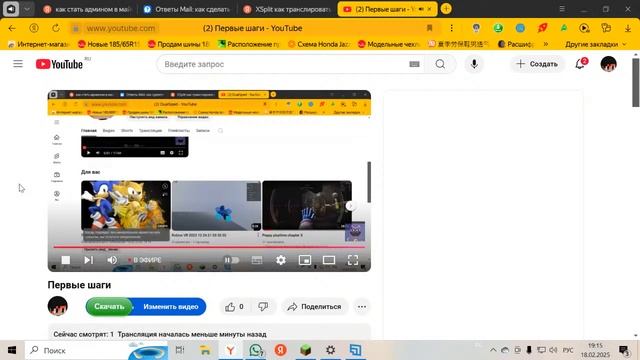Click the red video progress bar
The width and height of the screenshot is (640, 360).
coord(209,247)
